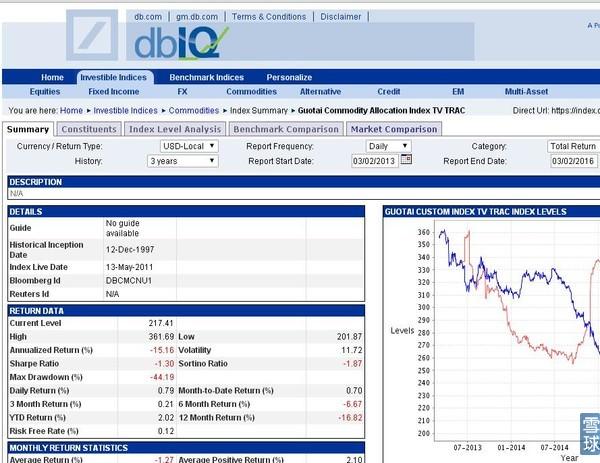600x463 pixels.
Task: Click the dbIQ logo
Action: [181, 43]
